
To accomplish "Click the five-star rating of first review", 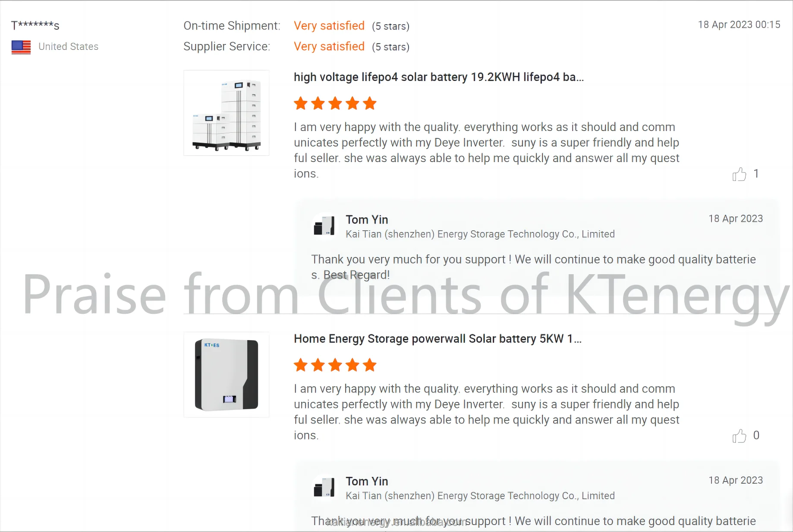I will (335, 103).
